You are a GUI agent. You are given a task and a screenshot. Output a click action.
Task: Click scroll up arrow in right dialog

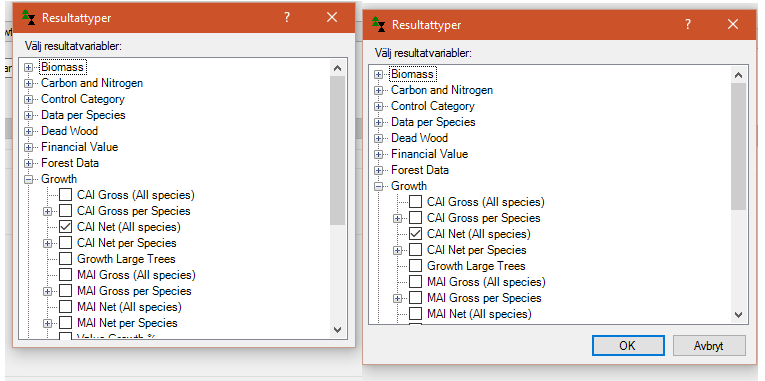[x=738, y=76]
